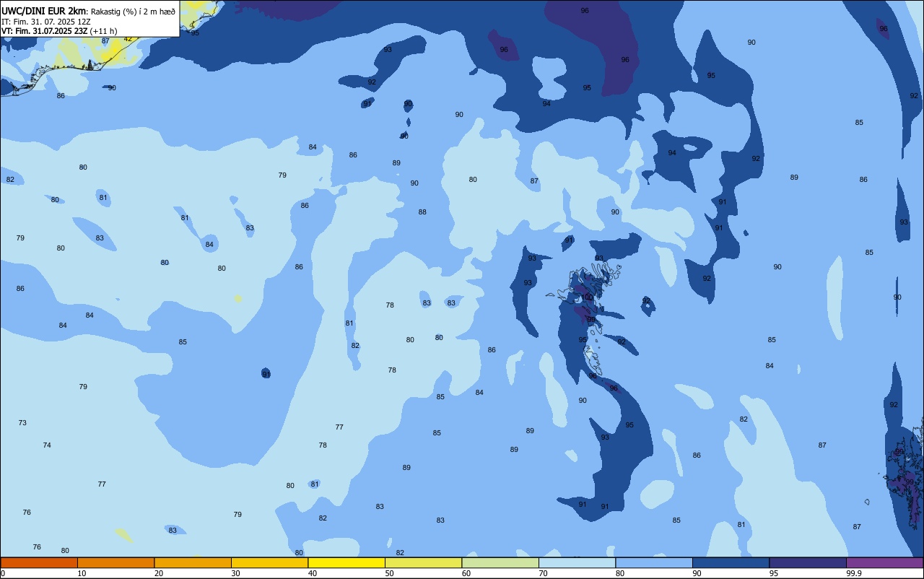Click the '30' label under the legend
Image resolution: width=924 pixels, height=579 pixels.
click(235, 573)
